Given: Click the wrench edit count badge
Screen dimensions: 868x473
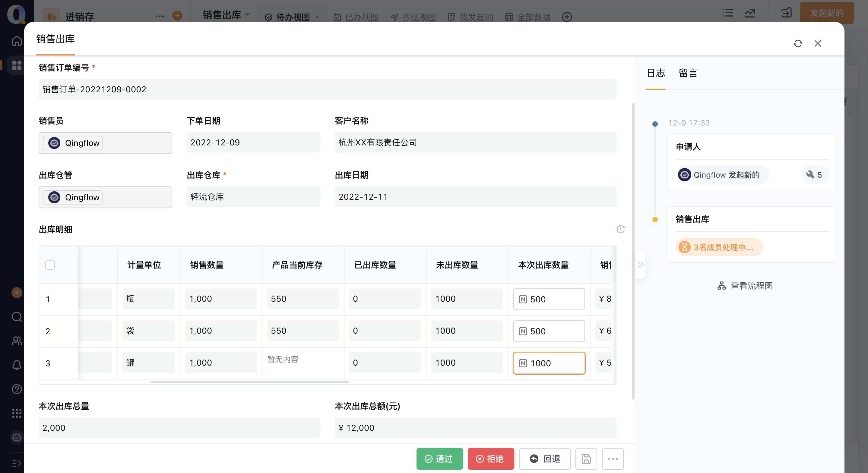Looking at the screenshot, I should (815, 175).
